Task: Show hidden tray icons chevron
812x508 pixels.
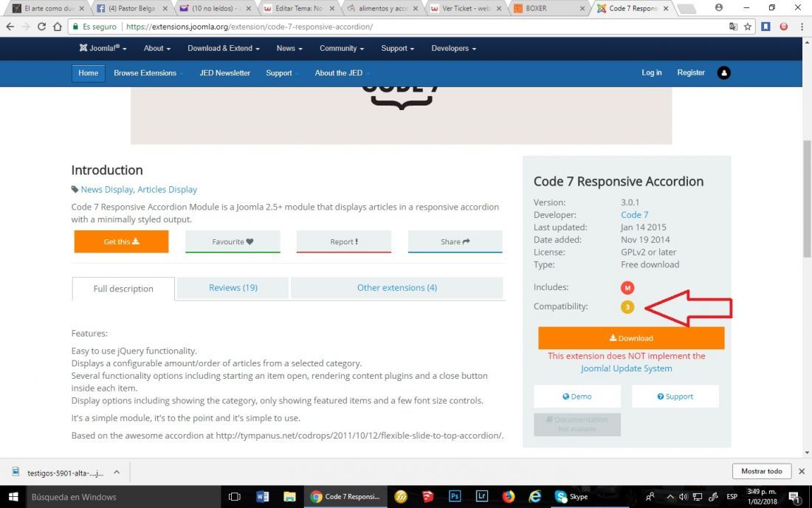Action: coord(670,497)
